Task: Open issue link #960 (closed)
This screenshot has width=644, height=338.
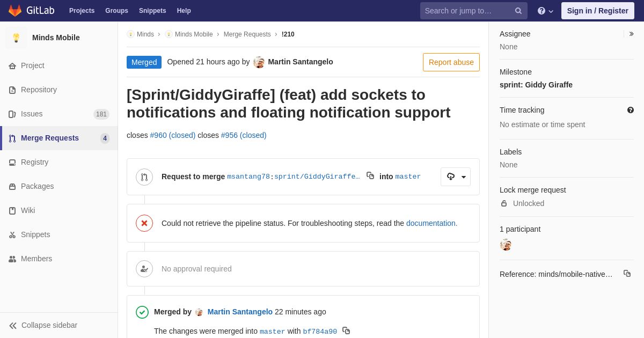Action: 173,135
